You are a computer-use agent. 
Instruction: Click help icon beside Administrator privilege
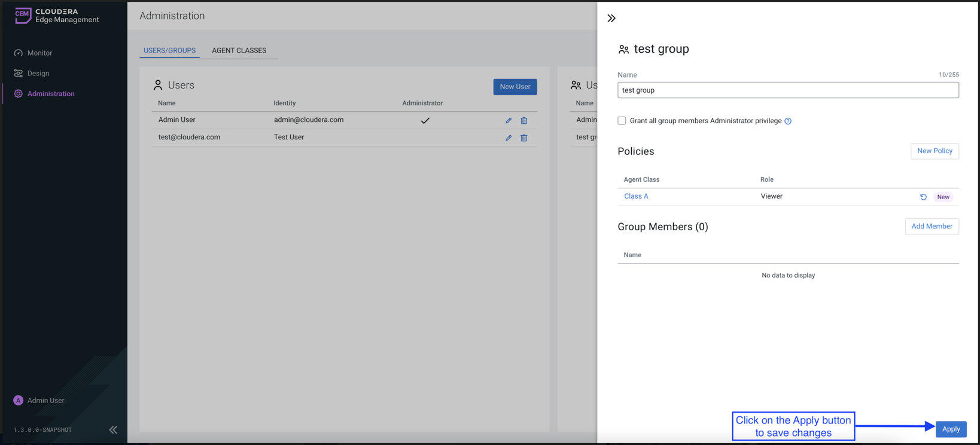[x=788, y=121]
